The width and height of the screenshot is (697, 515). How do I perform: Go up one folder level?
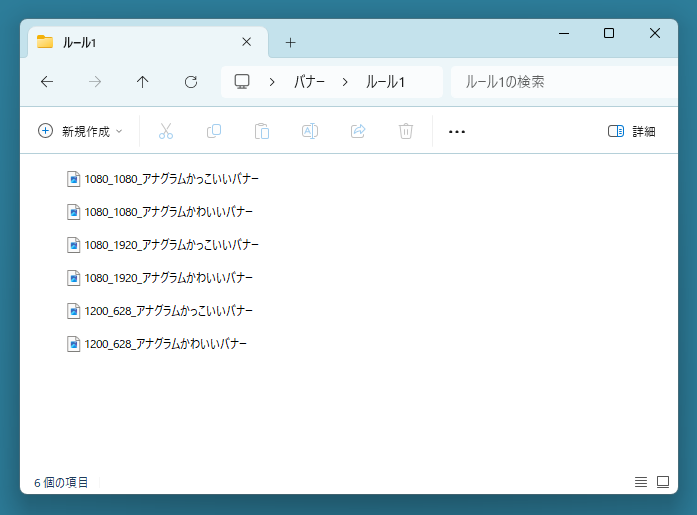143,82
